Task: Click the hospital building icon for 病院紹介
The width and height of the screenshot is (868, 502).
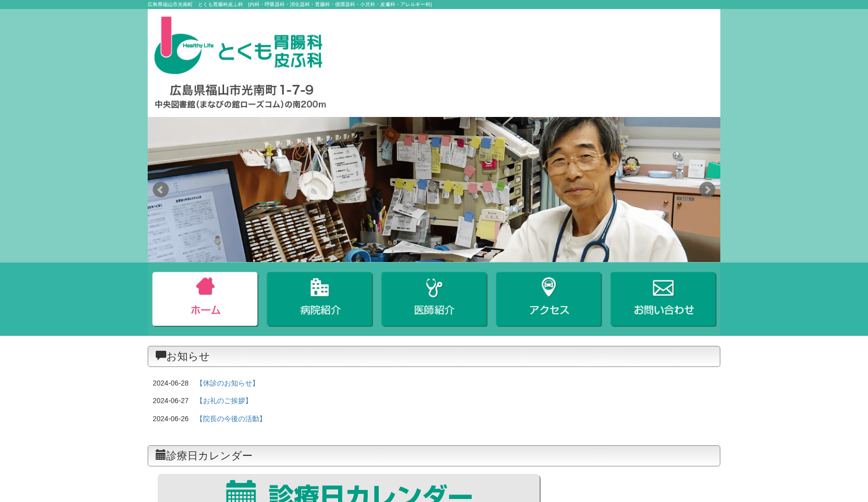Action: 319,287
